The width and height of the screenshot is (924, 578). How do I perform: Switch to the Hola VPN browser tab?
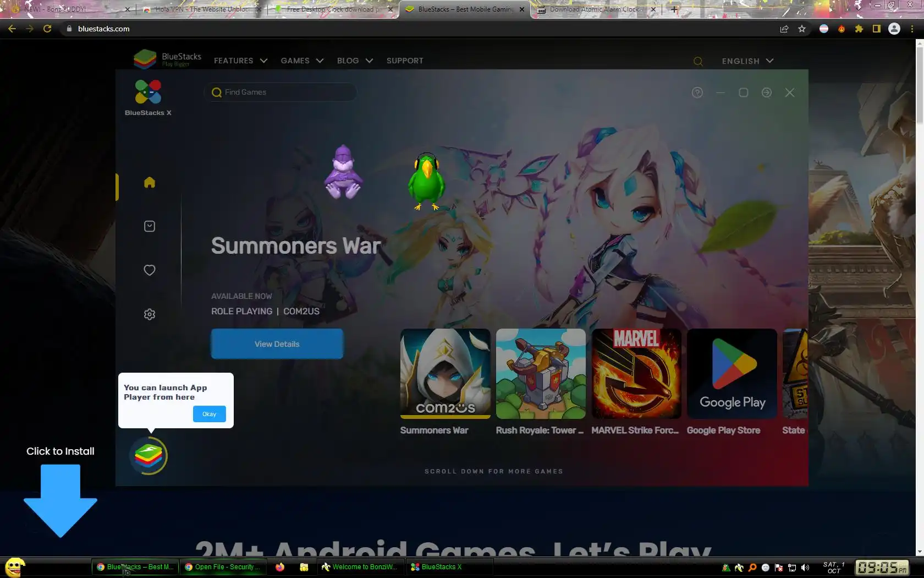tap(201, 9)
